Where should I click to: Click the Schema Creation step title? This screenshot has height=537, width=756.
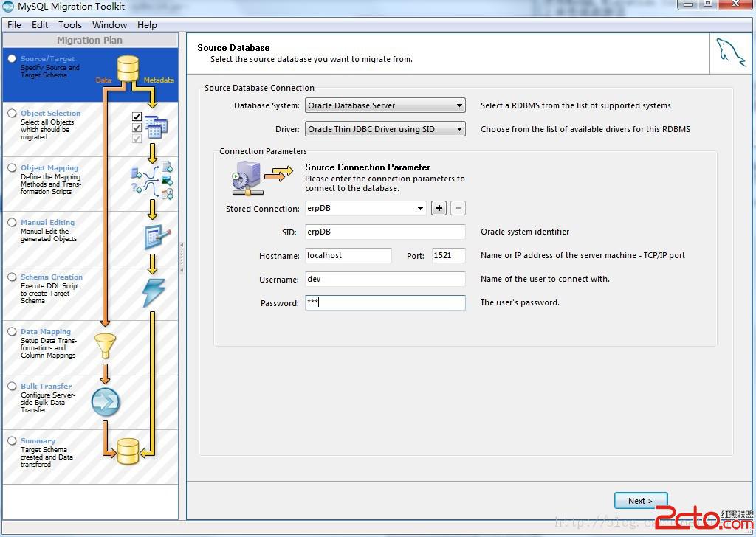[x=51, y=277]
